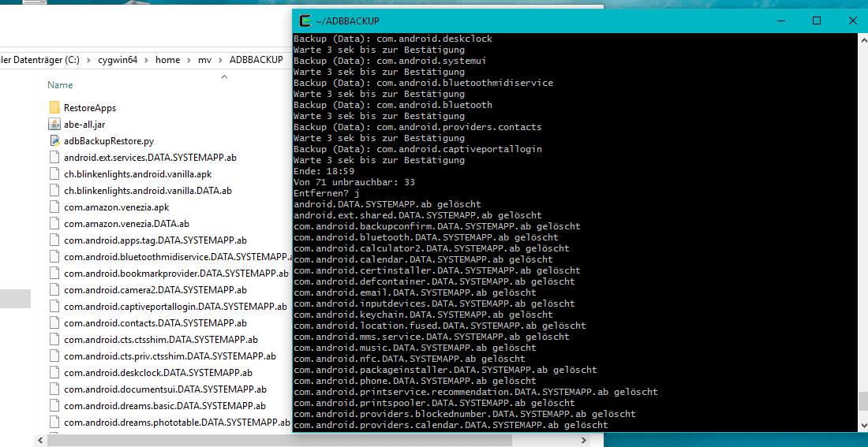This screenshot has height=447, width=868.
Task: Click icon of com.android.dreams.phototable file
Action: click(54, 422)
